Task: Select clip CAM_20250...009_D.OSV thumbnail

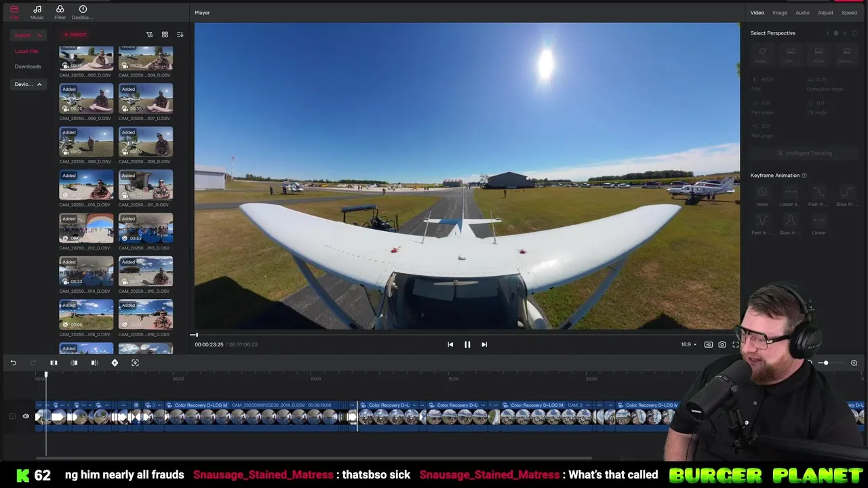Action: [146, 142]
